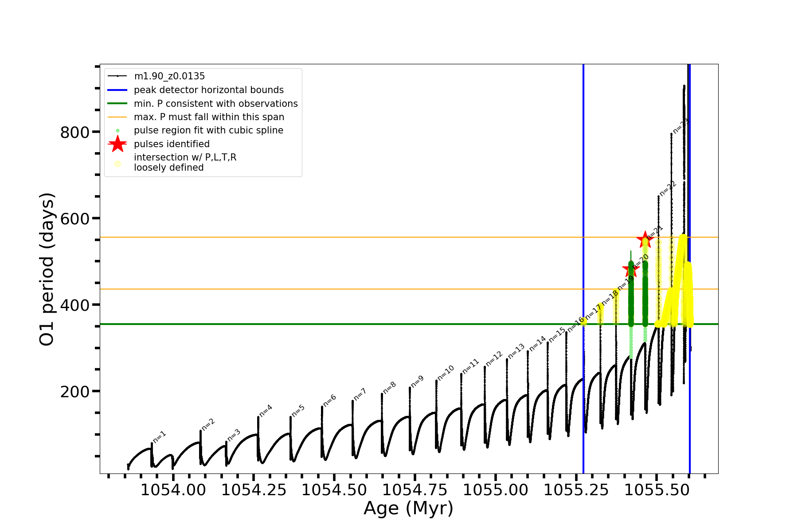Click the n=5 pulse annotation

(x=298, y=411)
